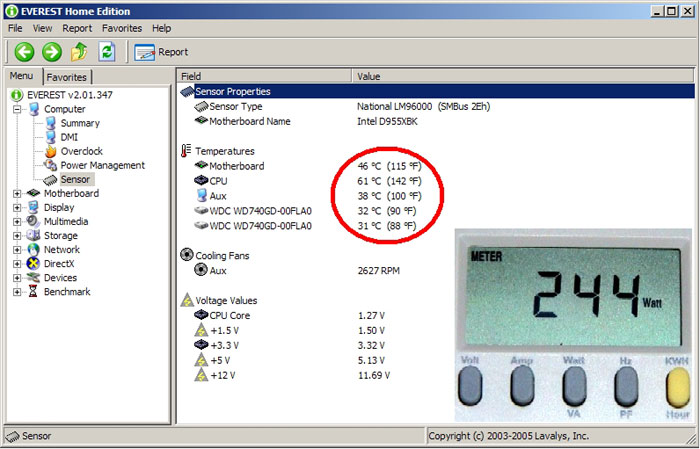Click the Lavalys copyright status text
700x449 pixels.
coord(508,436)
